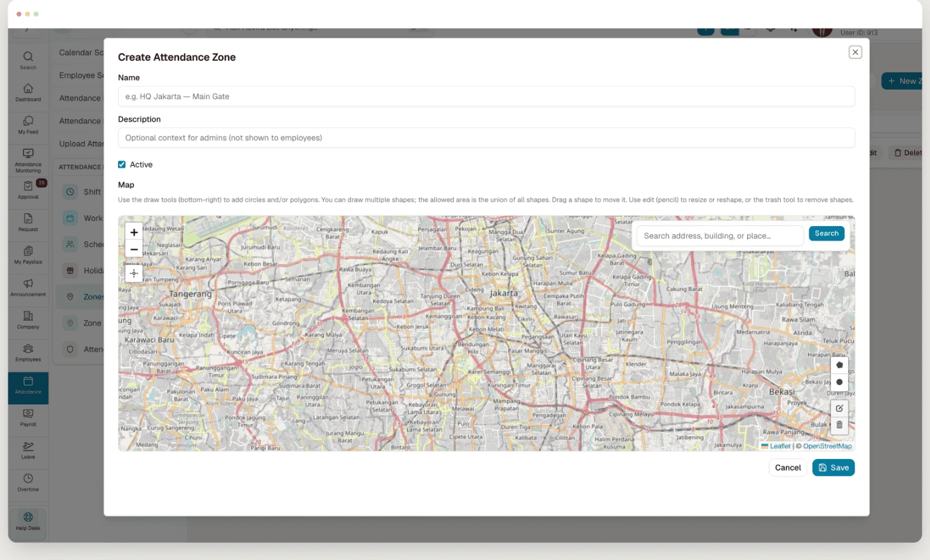Click the map Search button
Screen dimensions: 930x560
[x=827, y=234]
